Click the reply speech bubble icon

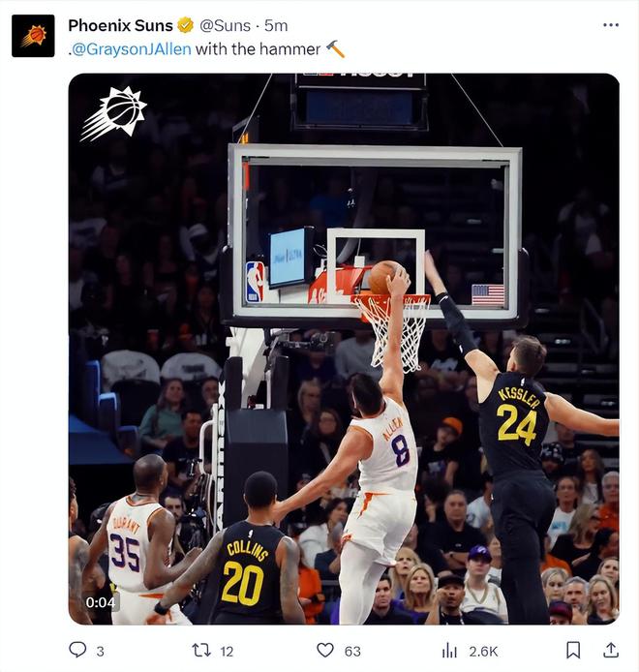click(77, 650)
